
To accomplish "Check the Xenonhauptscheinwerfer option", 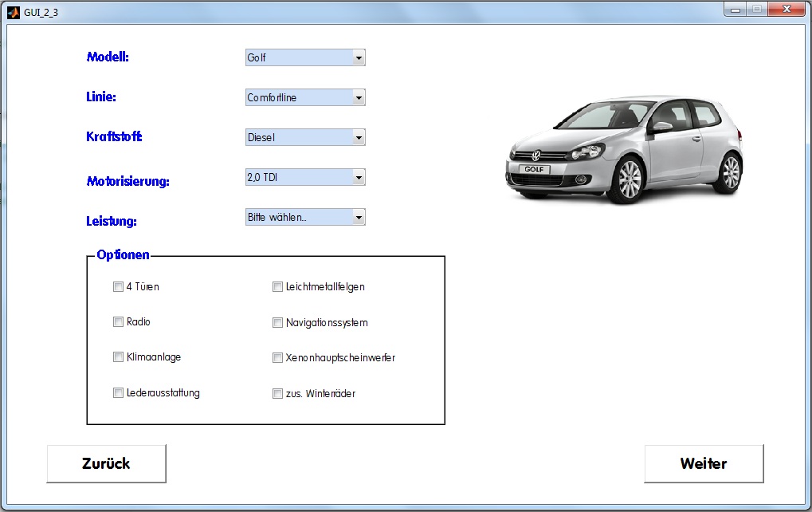I will pyautogui.click(x=278, y=358).
